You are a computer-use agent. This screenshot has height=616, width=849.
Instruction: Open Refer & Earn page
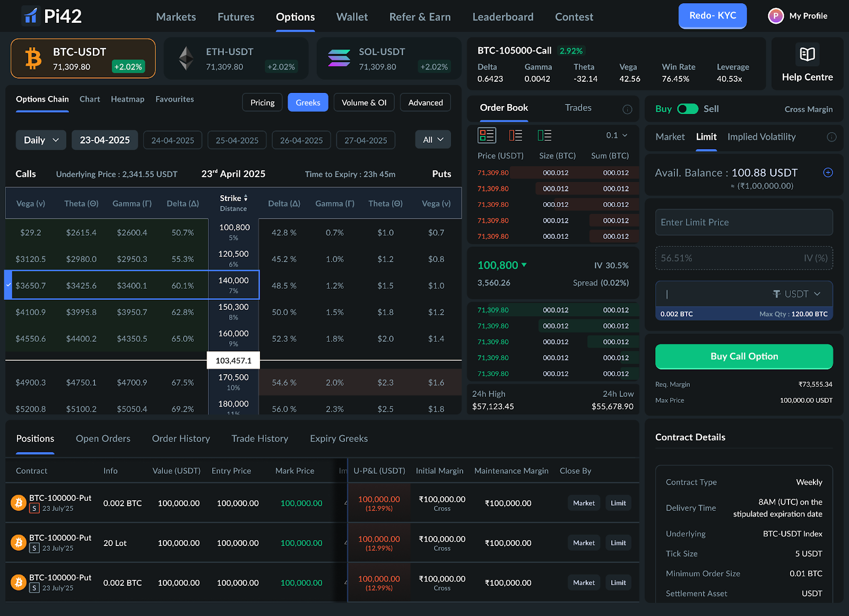click(x=420, y=17)
